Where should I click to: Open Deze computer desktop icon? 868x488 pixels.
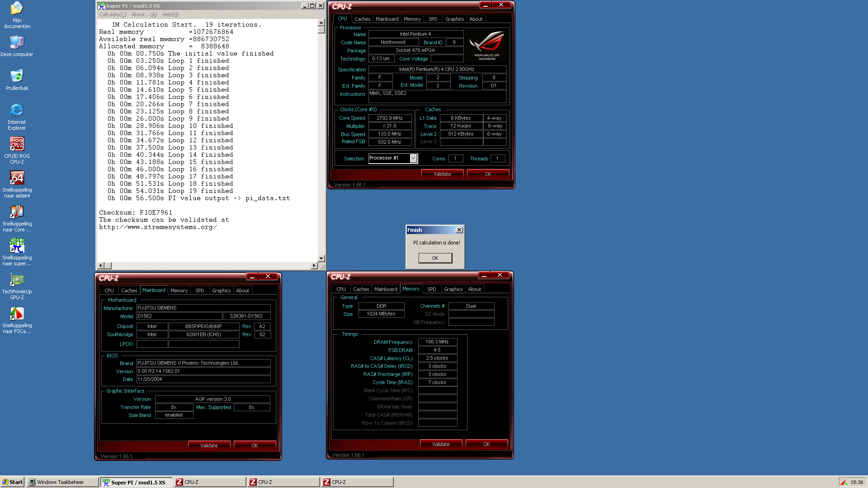(17, 46)
